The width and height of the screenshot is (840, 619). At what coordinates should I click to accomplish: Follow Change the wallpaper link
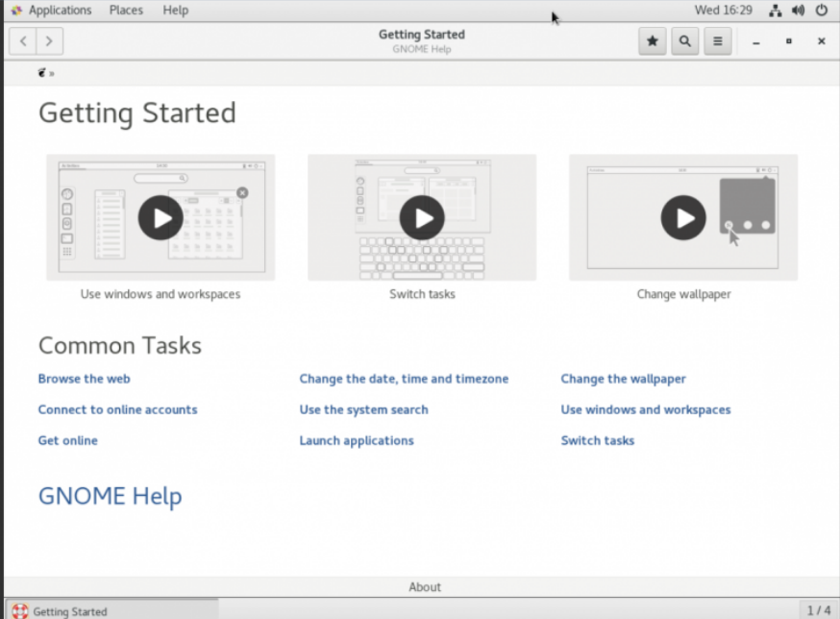tap(623, 379)
